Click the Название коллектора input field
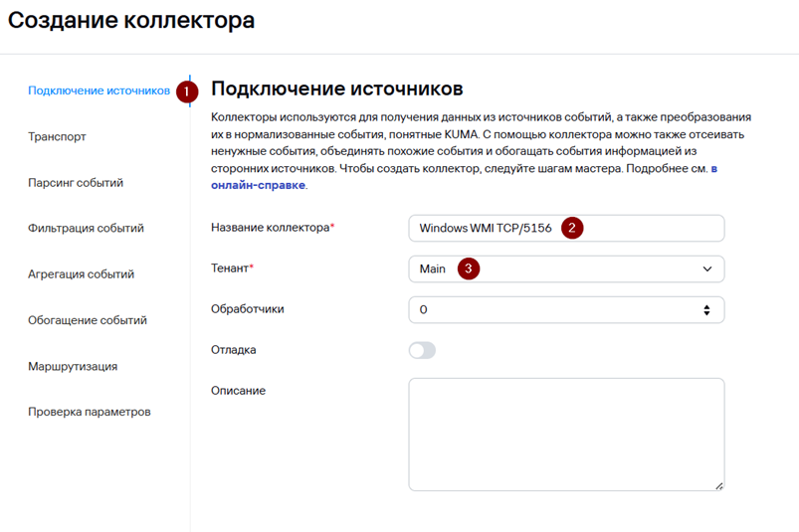799x532 pixels. 566,228
